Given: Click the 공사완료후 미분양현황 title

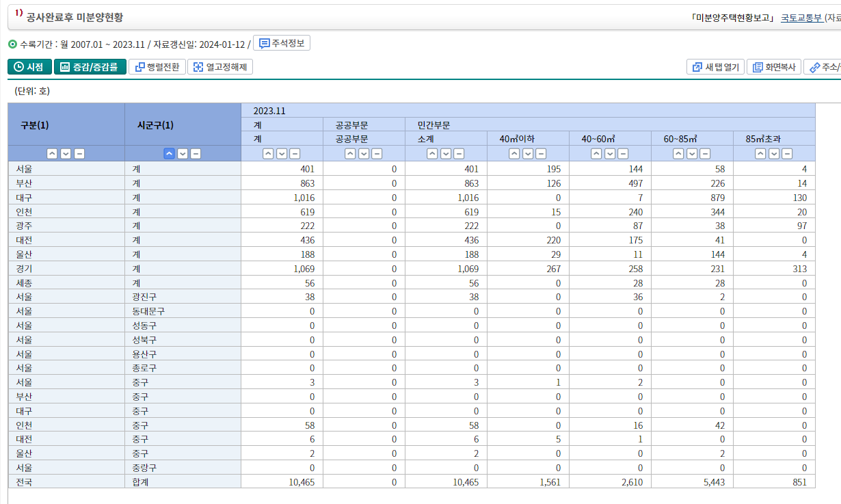Looking at the screenshot, I should pyautogui.click(x=76, y=17).
